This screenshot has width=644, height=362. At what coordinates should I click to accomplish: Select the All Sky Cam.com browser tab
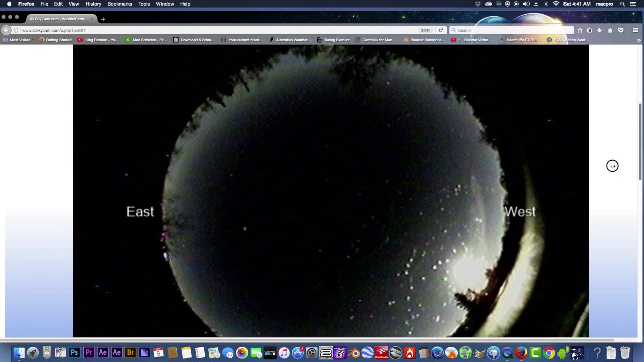coord(60,19)
